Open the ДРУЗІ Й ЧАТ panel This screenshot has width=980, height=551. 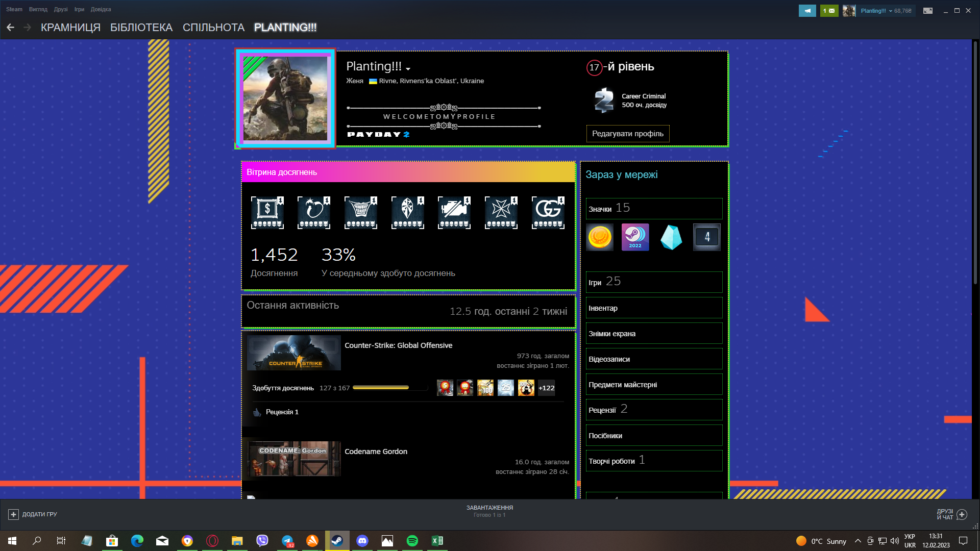click(x=951, y=514)
